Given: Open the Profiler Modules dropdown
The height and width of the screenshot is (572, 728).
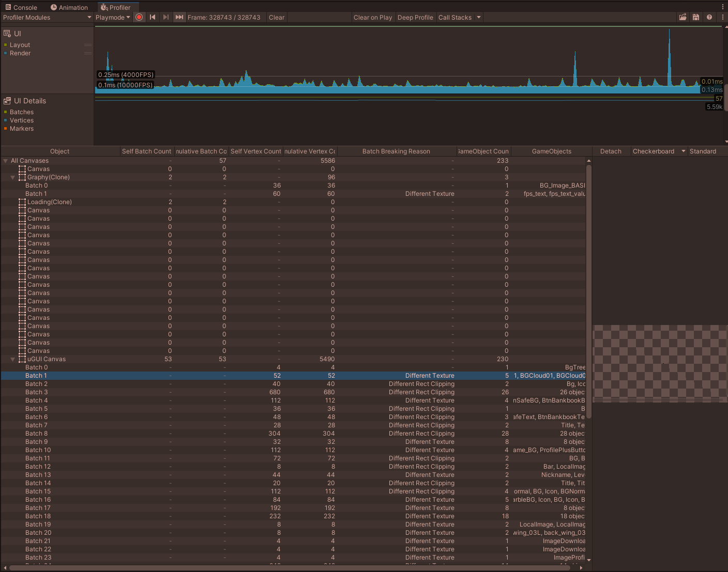Looking at the screenshot, I should [x=47, y=17].
